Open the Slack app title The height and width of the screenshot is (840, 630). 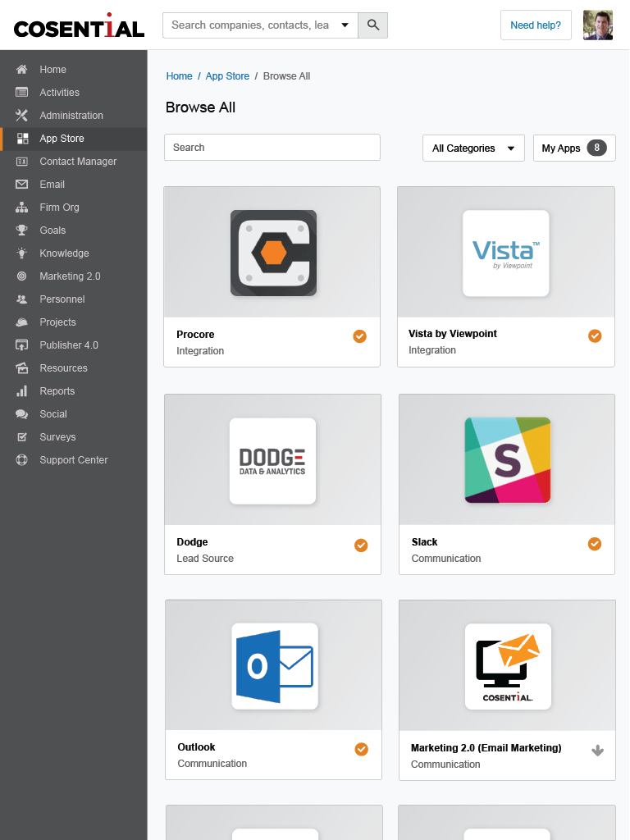pyautogui.click(x=424, y=542)
